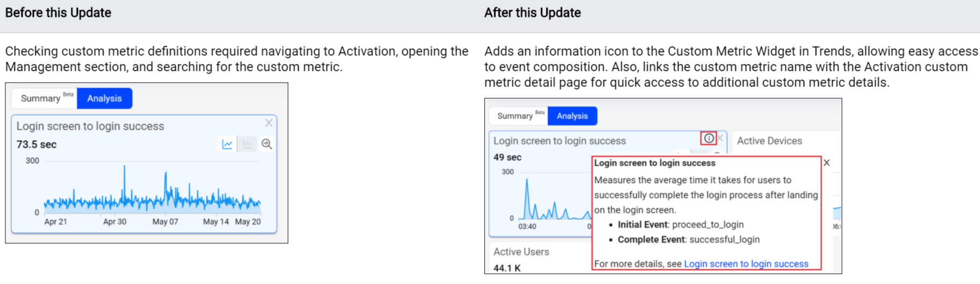Open the Summary tab above the 49 sec widget
Image resolution: width=980 pixels, height=284 pixels.
(x=515, y=116)
